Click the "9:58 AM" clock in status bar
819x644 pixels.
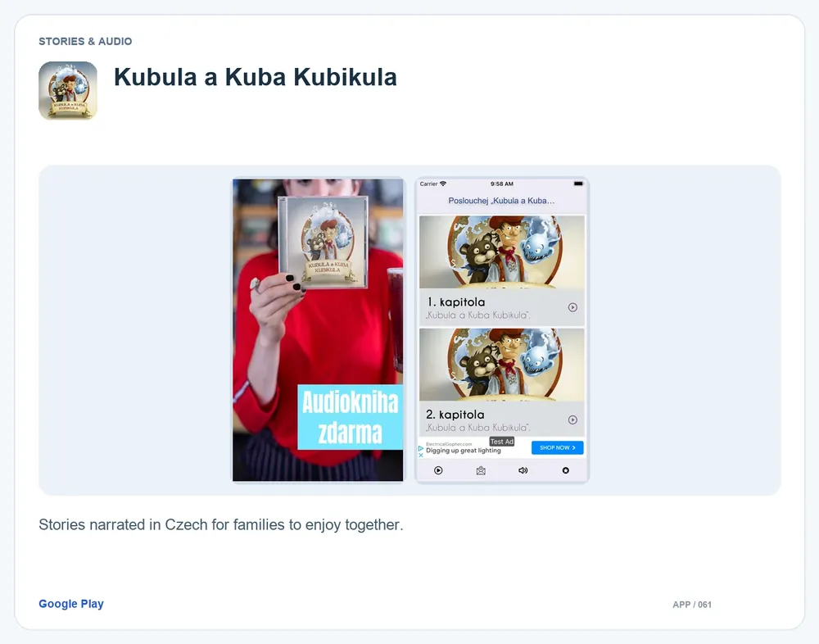(x=502, y=184)
